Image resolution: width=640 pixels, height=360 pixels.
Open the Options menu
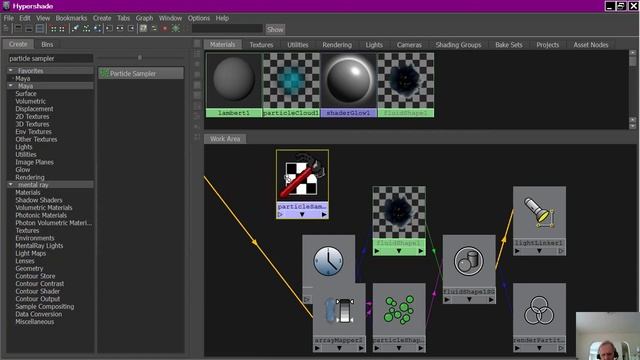coord(199,18)
